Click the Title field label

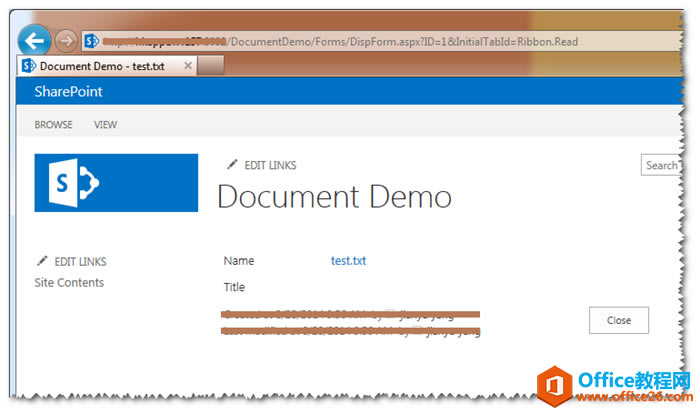pyautogui.click(x=234, y=287)
